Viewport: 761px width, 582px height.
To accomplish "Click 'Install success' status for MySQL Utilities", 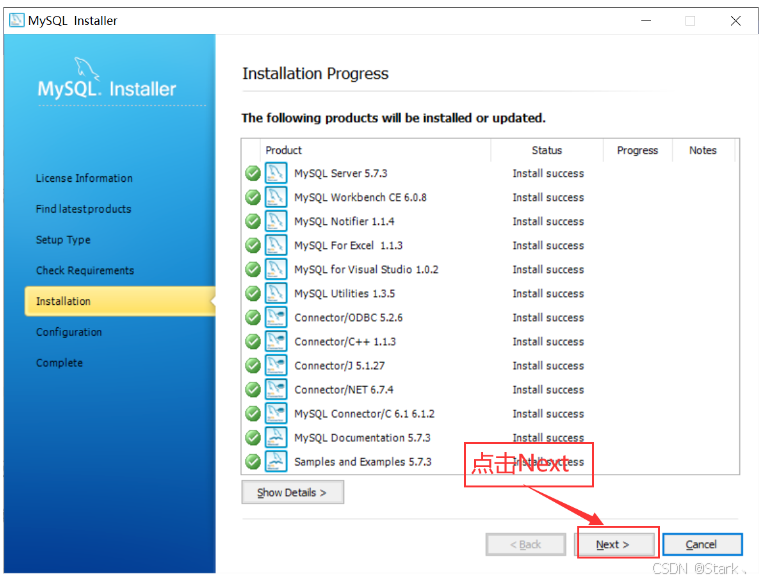I will tap(548, 294).
